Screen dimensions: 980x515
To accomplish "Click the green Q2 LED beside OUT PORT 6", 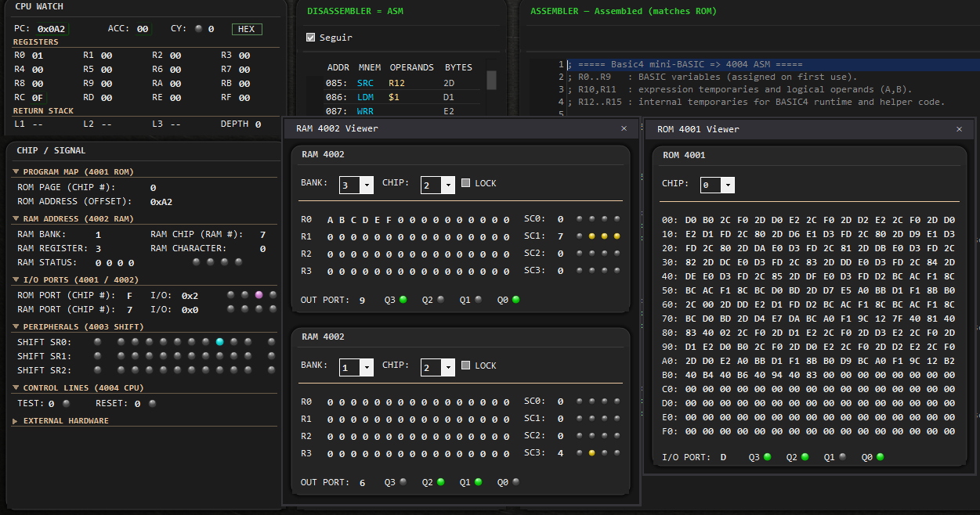I will pos(441,483).
